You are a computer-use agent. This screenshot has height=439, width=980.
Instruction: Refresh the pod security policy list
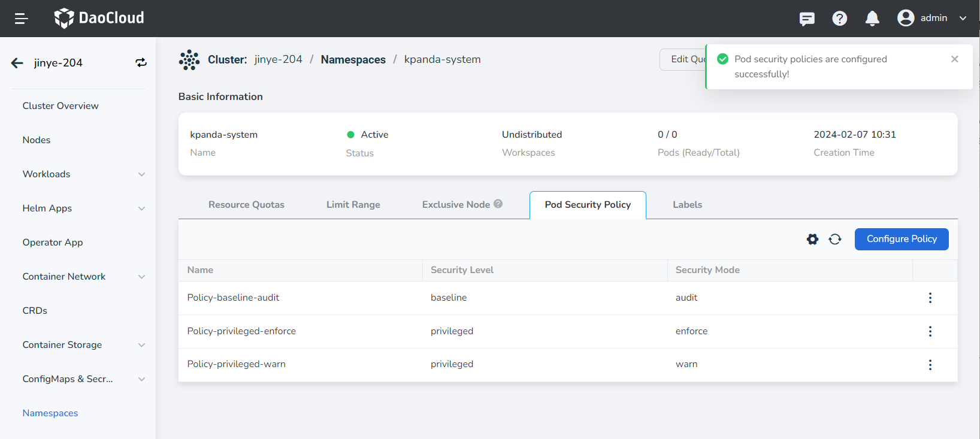coord(835,240)
